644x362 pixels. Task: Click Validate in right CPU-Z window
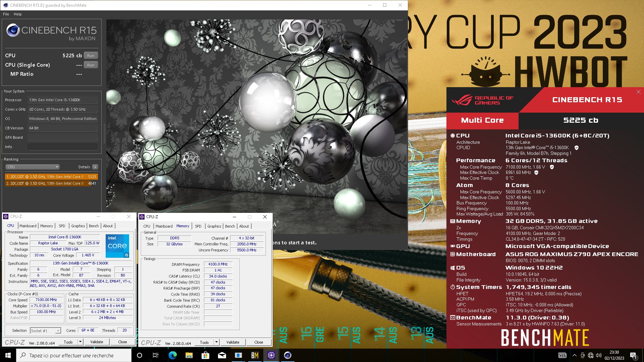tap(233, 343)
